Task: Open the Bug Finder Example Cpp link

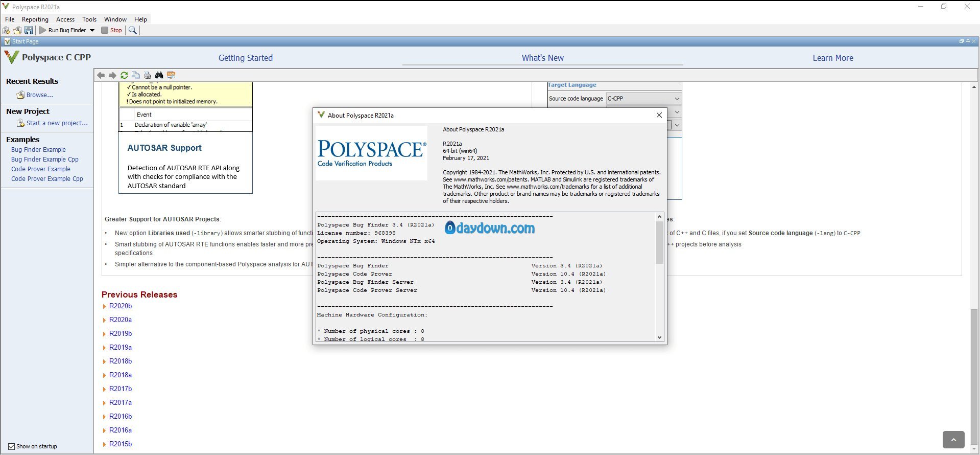Action: pyautogui.click(x=45, y=160)
